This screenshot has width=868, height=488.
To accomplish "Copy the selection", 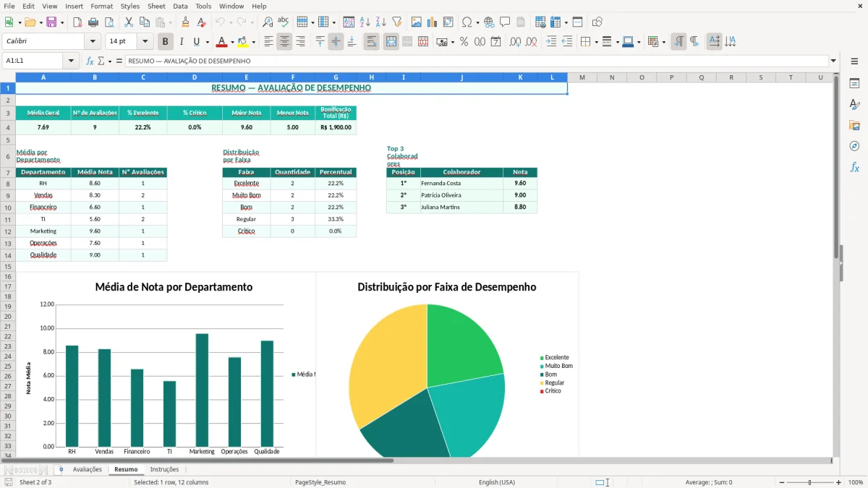I will click(x=145, y=22).
